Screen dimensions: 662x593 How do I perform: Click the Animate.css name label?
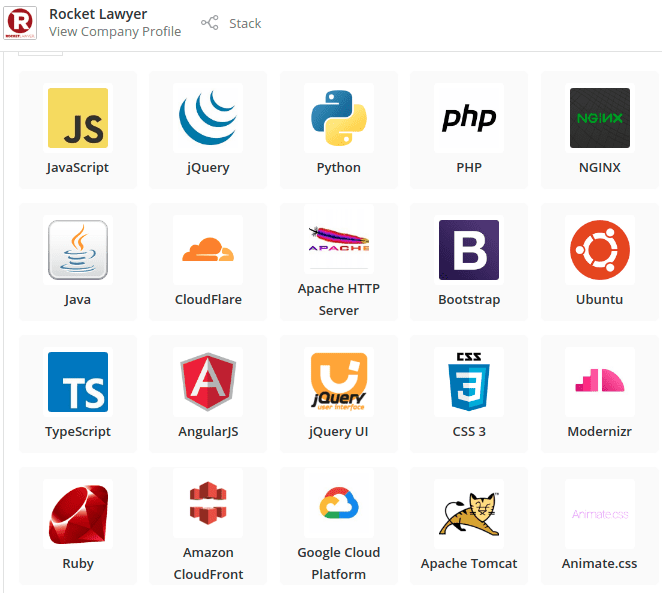click(x=600, y=564)
